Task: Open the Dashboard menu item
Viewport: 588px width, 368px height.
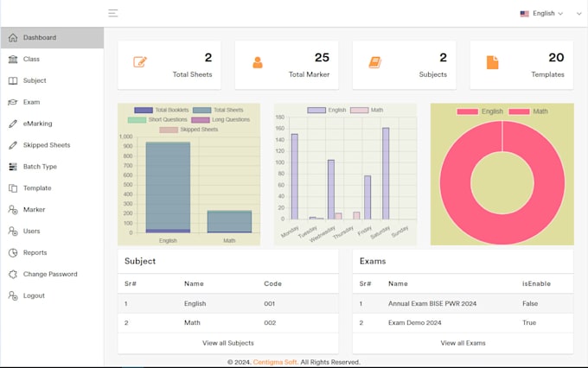Action: [52, 37]
